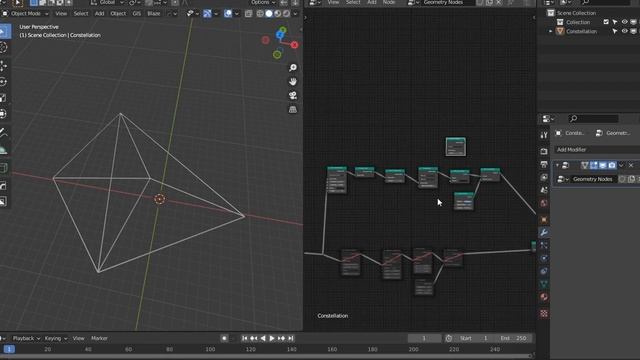Select the Transform tool in viewport toolbar
The height and width of the screenshot is (360, 640).
[3, 114]
